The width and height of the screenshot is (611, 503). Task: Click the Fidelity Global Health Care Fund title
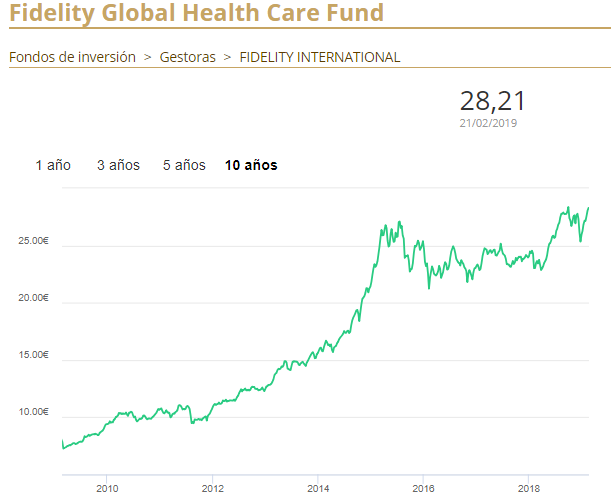coord(196,14)
